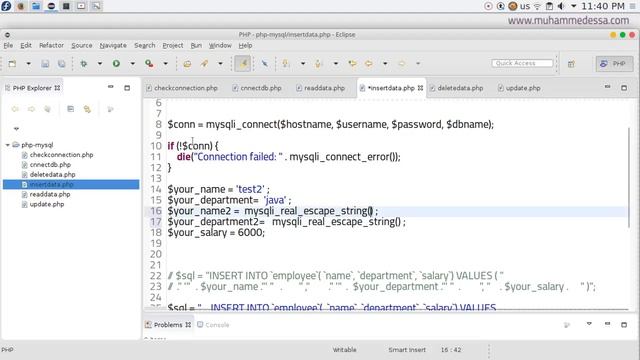Open the External Tools dropdown arrow
Viewport: 640px width, 360px height.
pyautogui.click(x=165, y=64)
